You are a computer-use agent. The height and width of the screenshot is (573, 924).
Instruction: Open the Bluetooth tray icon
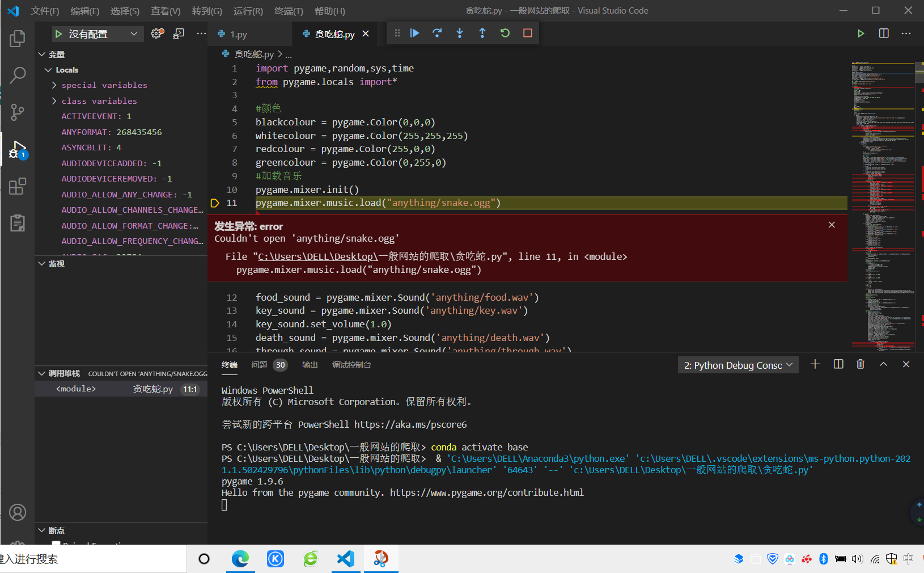[x=824, y=559]
